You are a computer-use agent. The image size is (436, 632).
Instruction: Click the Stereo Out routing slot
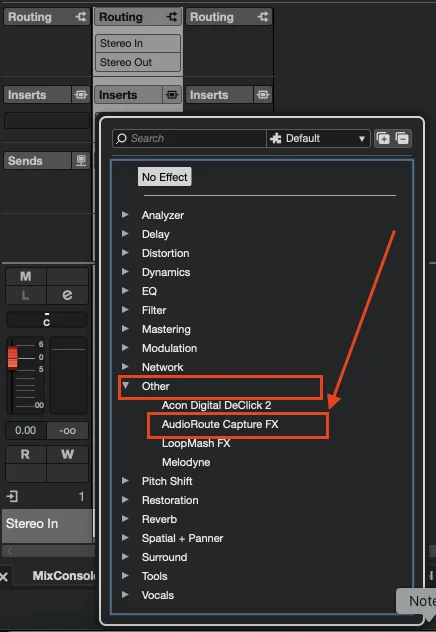138,62
